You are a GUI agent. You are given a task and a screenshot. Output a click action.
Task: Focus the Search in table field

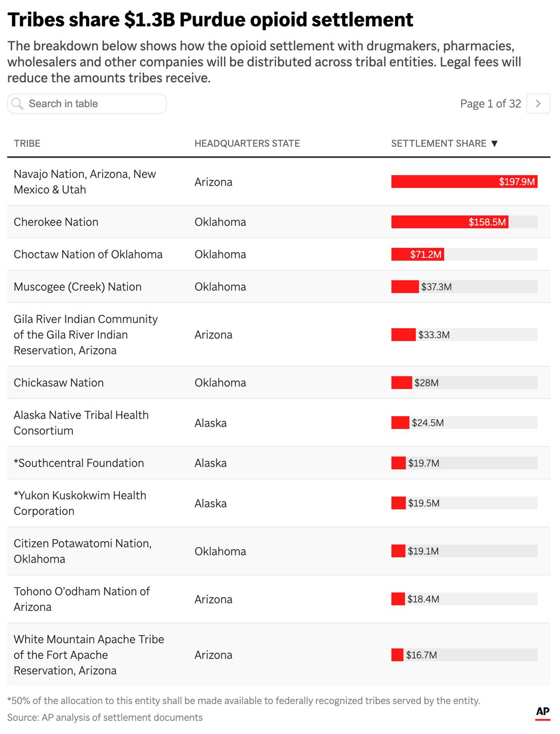(87, 104)
